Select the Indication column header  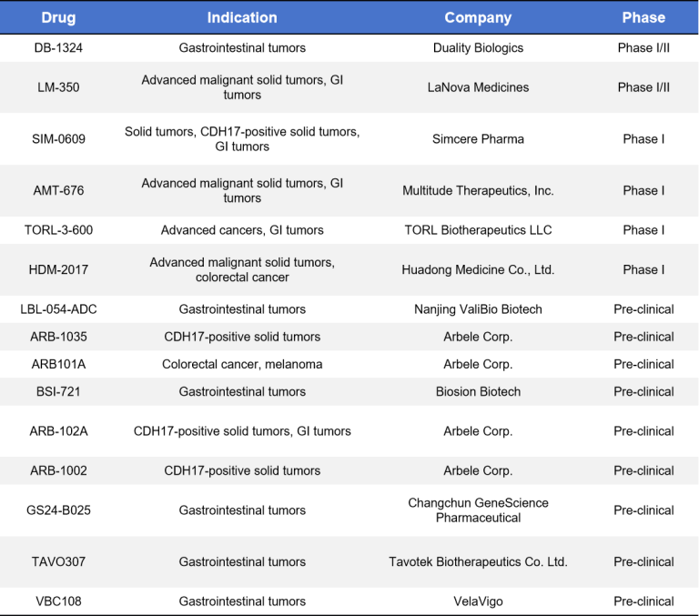pos(242,17)
